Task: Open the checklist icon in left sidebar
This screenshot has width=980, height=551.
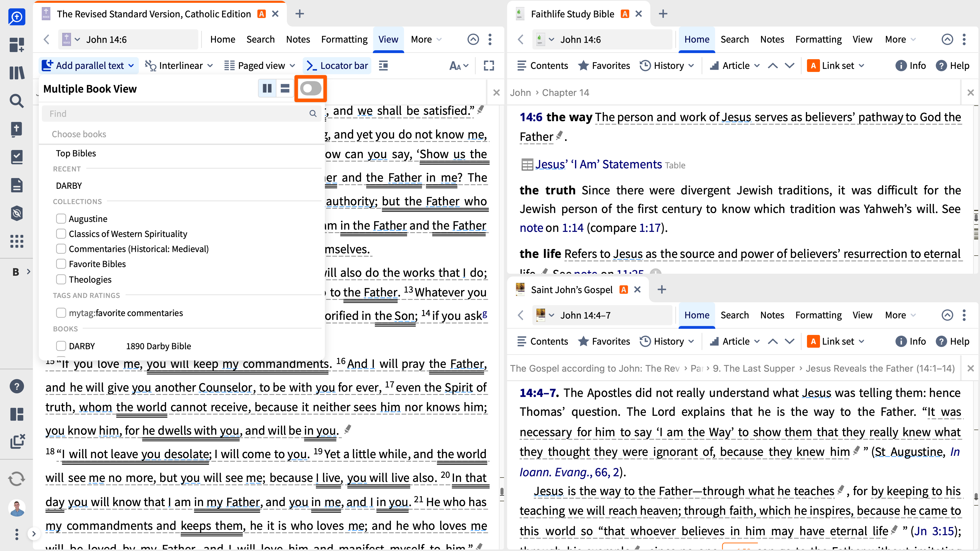Action: point(16,157)
